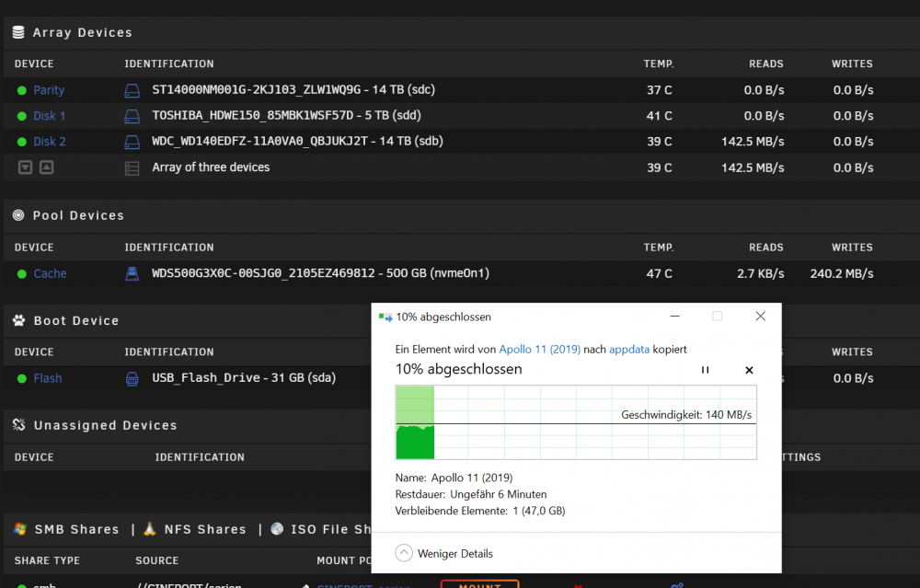This screenshot has height=588, width=920.
Task: Click the green status dot for Flash
Action: 22,378
